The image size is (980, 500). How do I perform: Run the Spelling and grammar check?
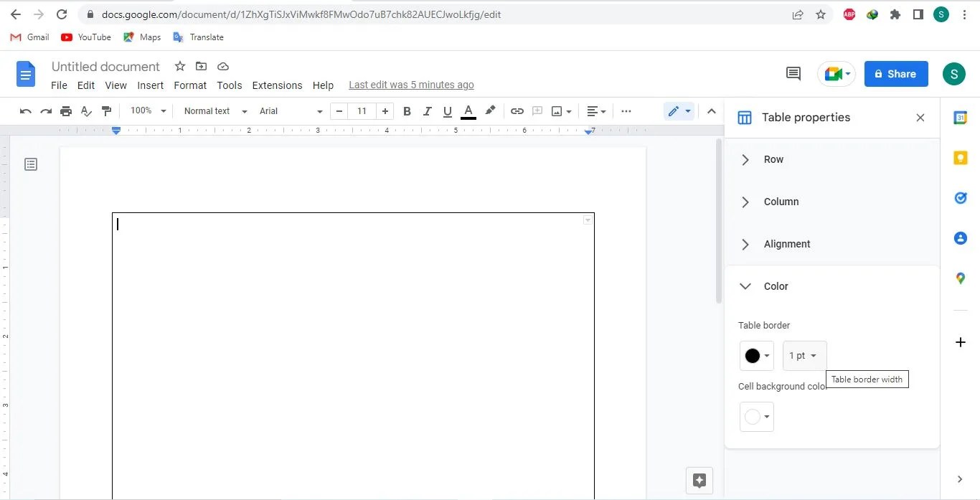click(86, 111)
